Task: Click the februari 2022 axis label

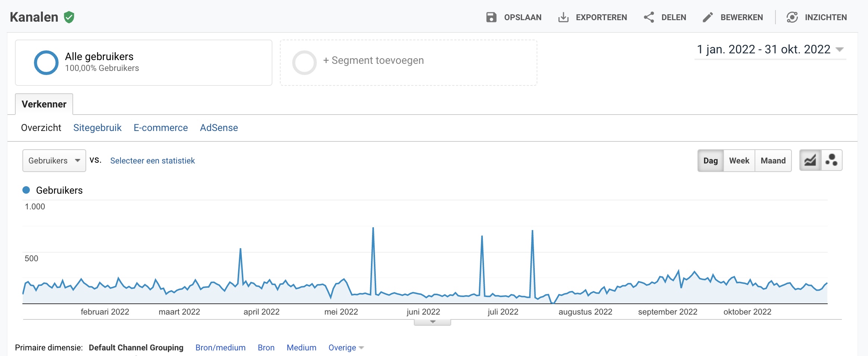Action: [x=105, y=312]
